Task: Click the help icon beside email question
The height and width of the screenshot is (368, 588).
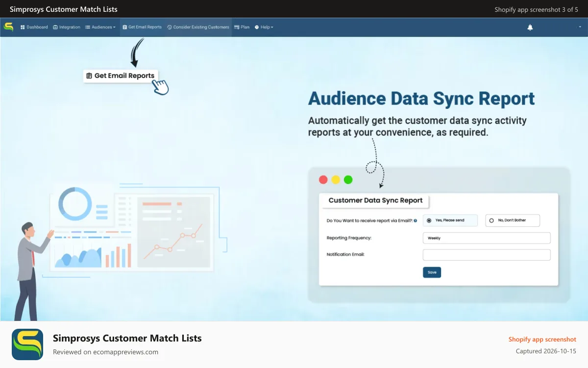Action: point(416,221)
